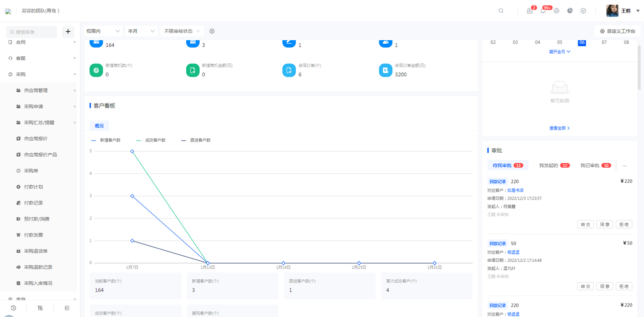Click the green chart point at value 5

[x=132, y=151]
